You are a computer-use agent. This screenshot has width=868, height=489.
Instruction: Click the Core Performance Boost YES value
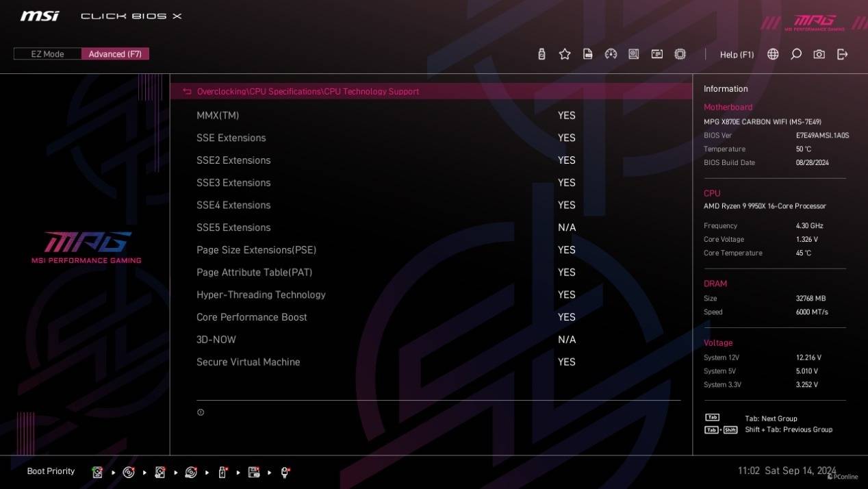tap(567, 317)
